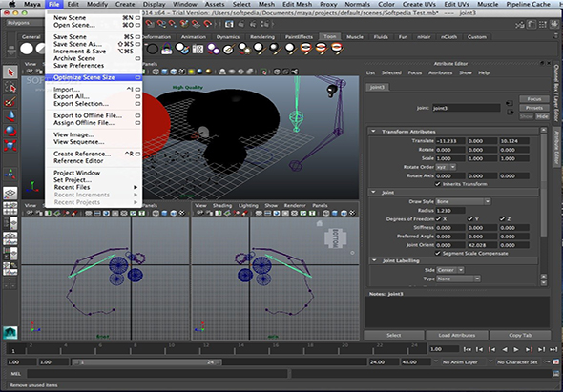Screen dimensions: 563x392
Task: Click the first magnet snap to grids icon
Action: 150,24
